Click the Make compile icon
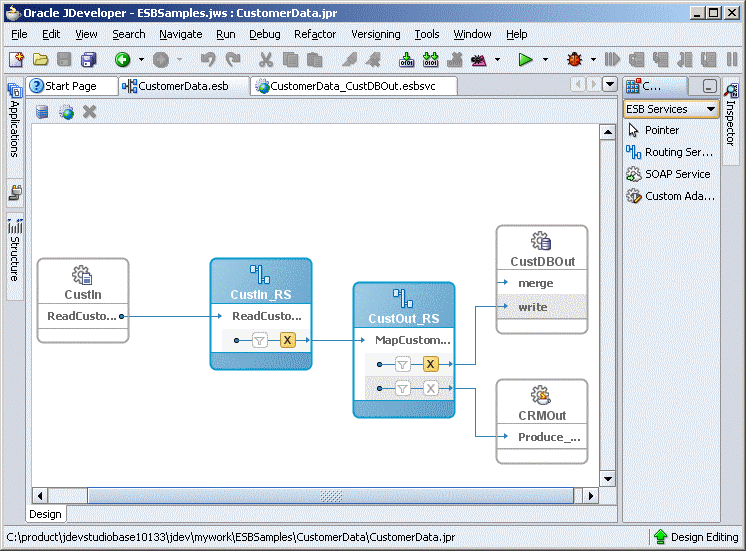This screenshot has height=551, width=746. 406,59
